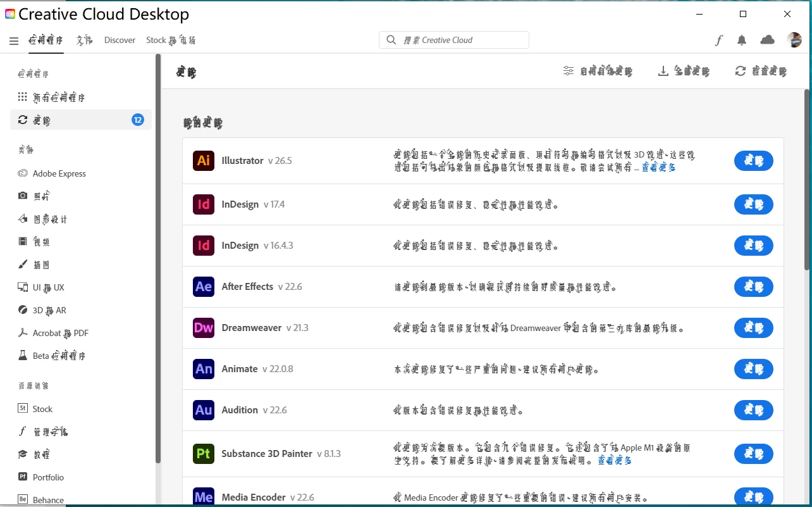Open Stock link under resource links

click(x=35, y=409)
